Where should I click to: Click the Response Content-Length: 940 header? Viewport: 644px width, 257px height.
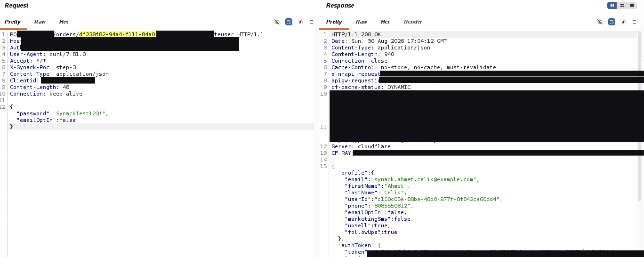tap(363, 54)
